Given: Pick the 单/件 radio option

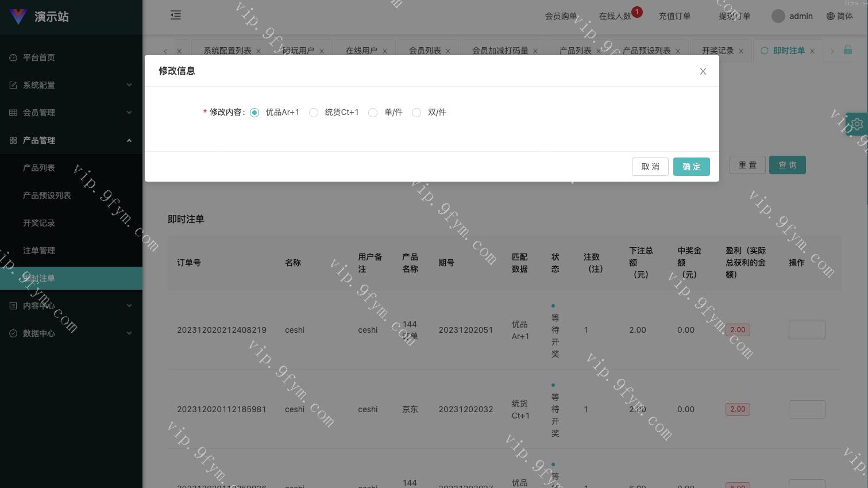Looking at the screenshot, I should tap(373, 113).
